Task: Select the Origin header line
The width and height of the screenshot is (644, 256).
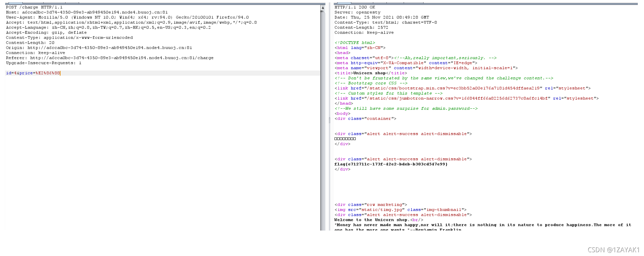Action: pos(99,48)
